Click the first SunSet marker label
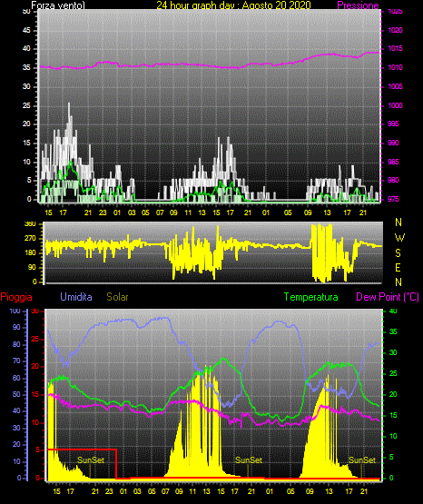The width and height of the screenshot is (423, 504). point(91,460)
